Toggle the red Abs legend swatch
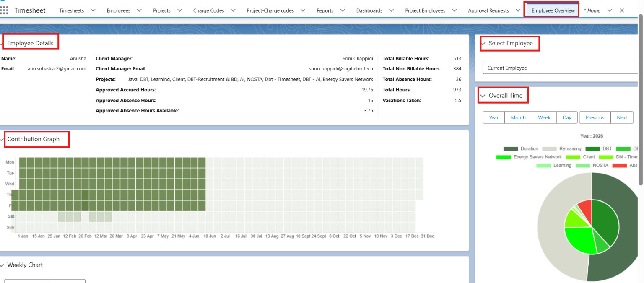644x283 pixels. tap(620, 165)
